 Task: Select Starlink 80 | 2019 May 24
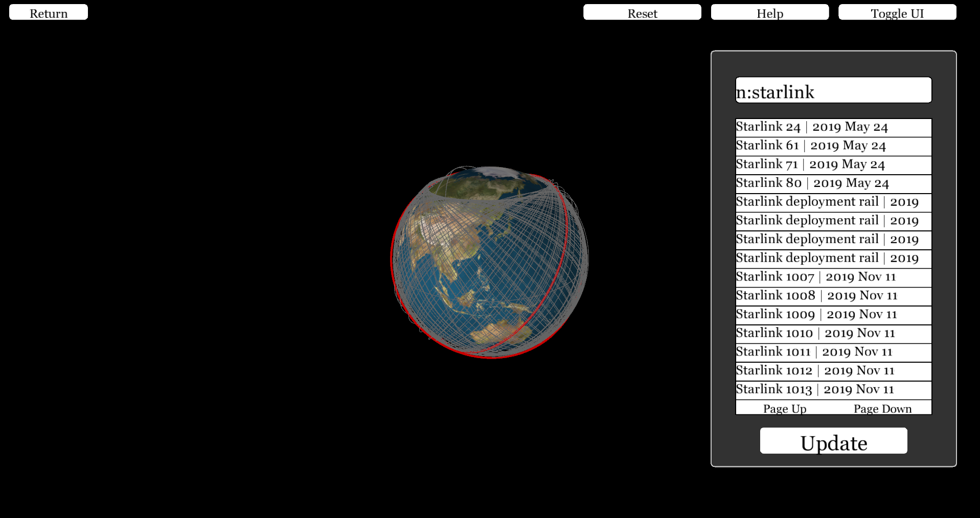833,184
